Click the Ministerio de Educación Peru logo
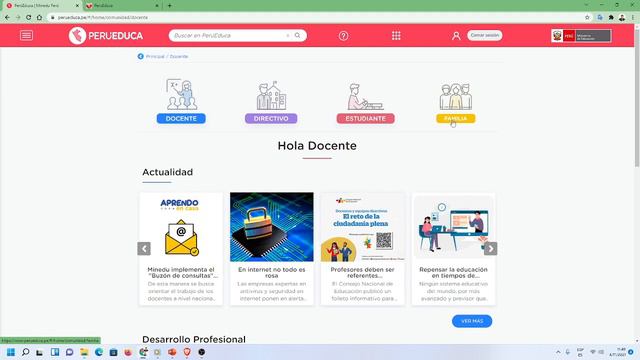This screenshot has height=360, width=640. [x=581, y=36]
